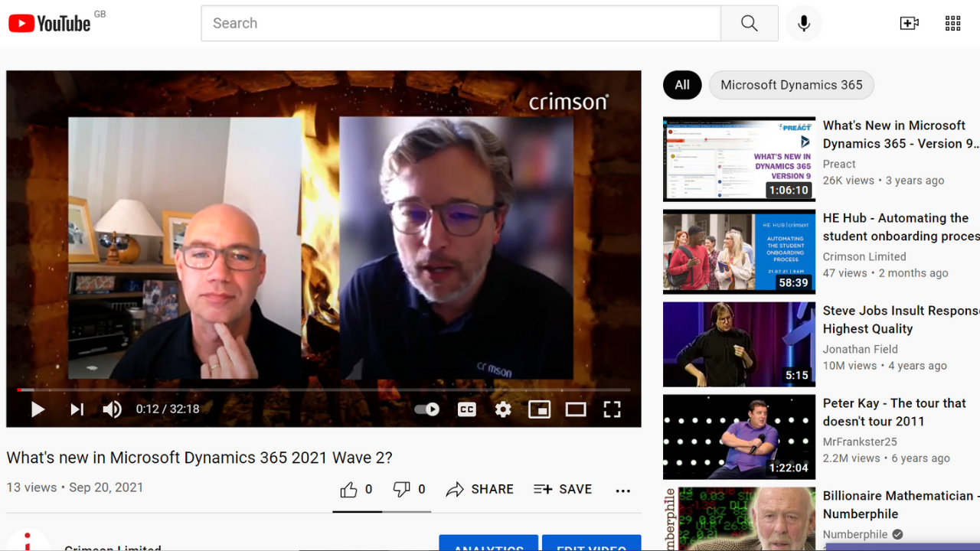Viewport: 980px width, 551px height.
Task: Play the video
Action: pyautogui.click(x=38, y=409)
